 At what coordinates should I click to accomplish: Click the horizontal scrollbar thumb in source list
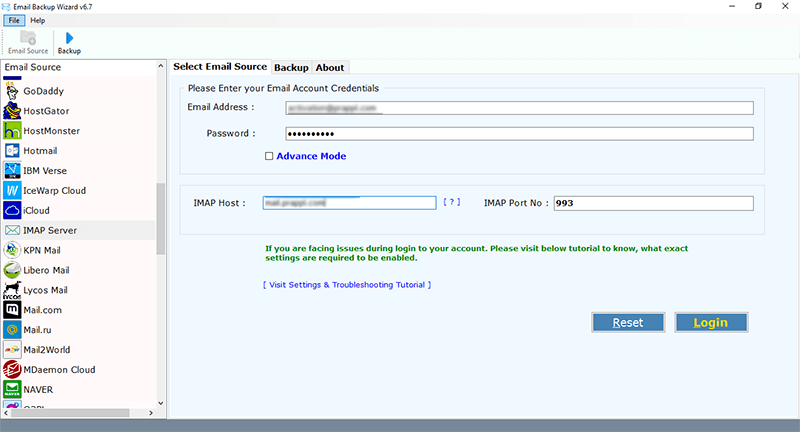coord(70,413)
